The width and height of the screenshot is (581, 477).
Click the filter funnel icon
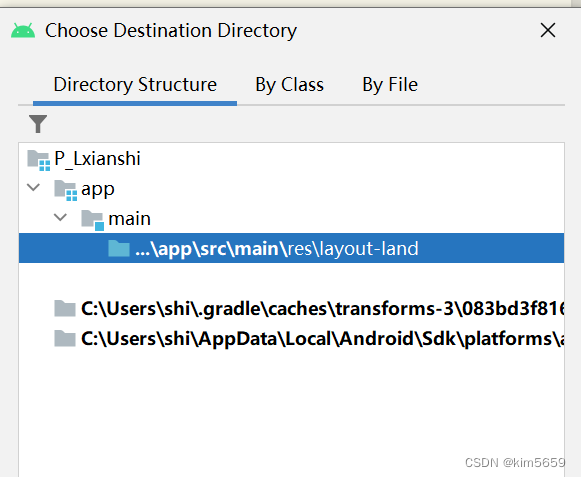[x=38, y=124]
